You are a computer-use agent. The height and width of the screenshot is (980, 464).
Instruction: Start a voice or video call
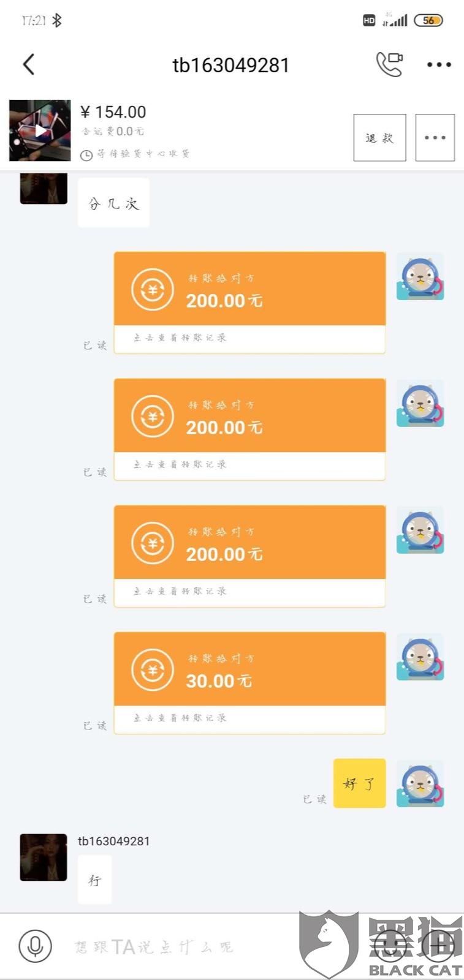389,64
